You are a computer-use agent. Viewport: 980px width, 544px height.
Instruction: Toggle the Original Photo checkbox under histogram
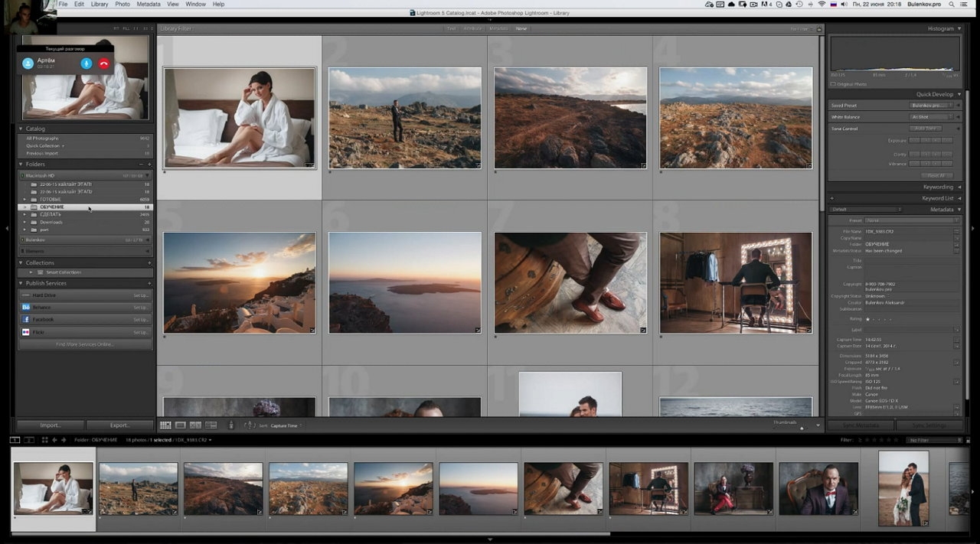point(835,84)
